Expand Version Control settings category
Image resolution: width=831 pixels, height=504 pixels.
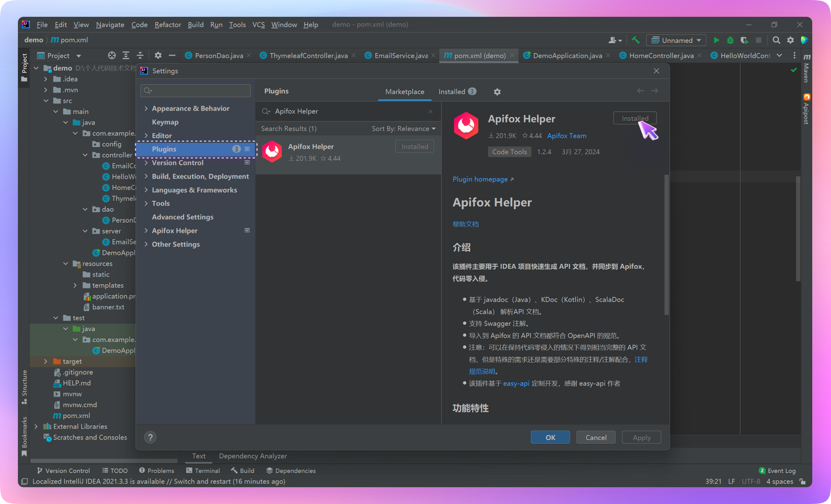(146, 163)
